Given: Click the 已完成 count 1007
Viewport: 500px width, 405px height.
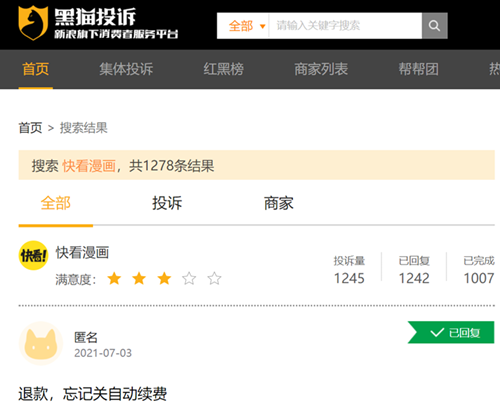Looking at the screenshot, I should click(479, 278).
